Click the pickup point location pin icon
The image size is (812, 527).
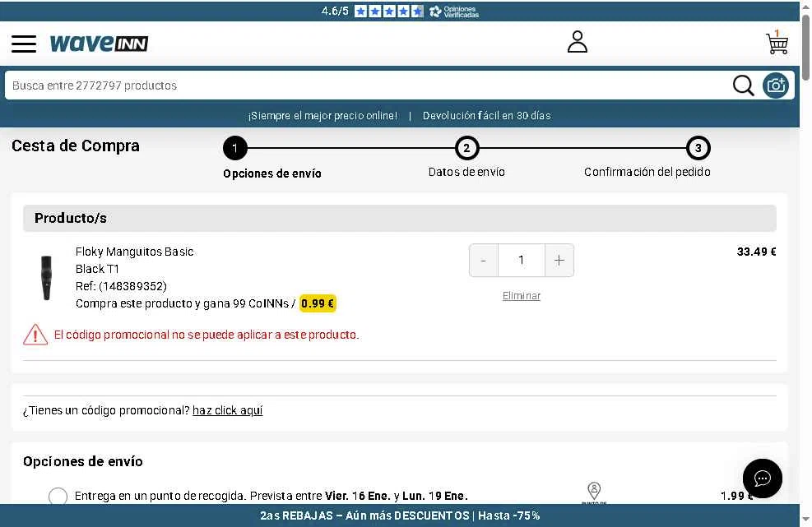point(594,491)
